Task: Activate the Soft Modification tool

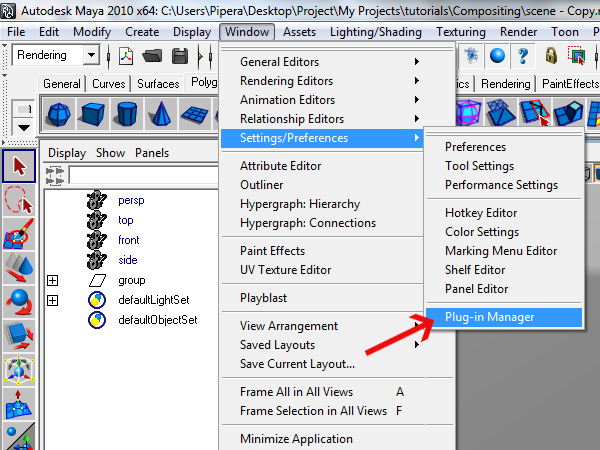Action: pos(19,404)
